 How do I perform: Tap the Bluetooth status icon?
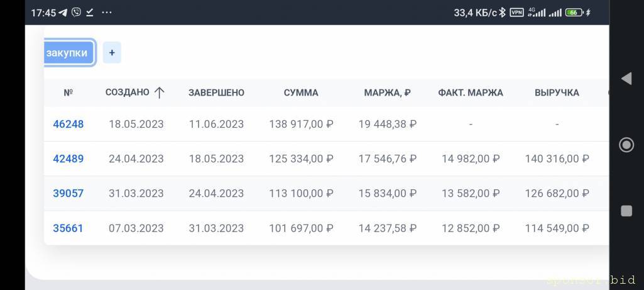[503, 13]
